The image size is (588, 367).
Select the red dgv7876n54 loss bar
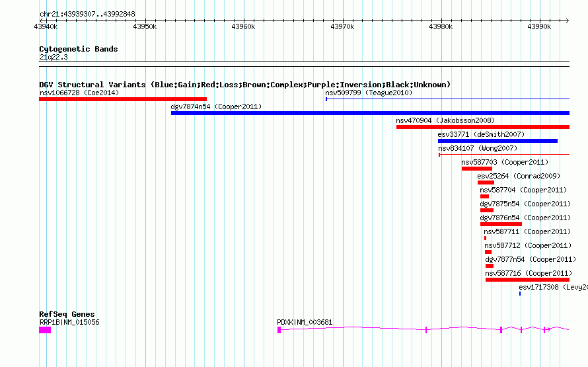[x=501, y=224]
